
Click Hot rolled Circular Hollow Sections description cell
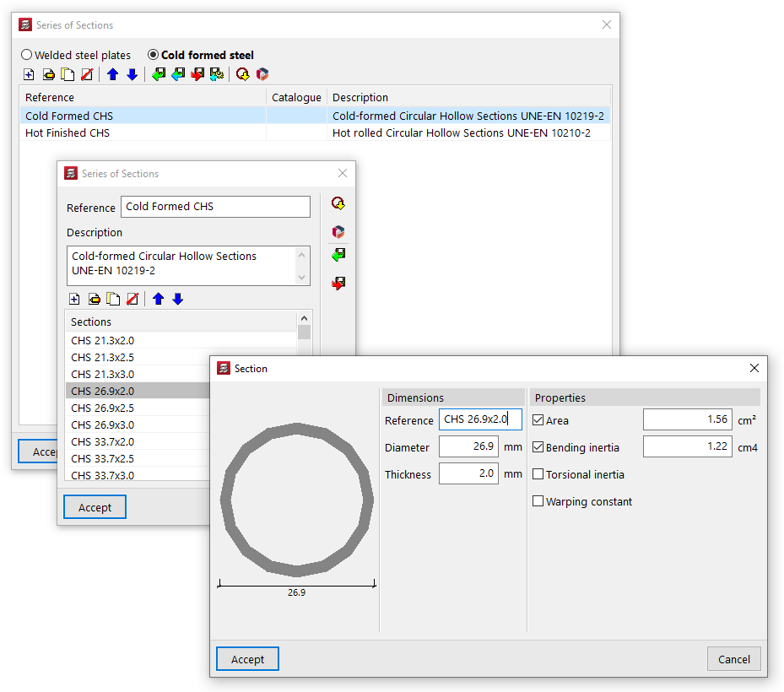[x=468, y=133]
